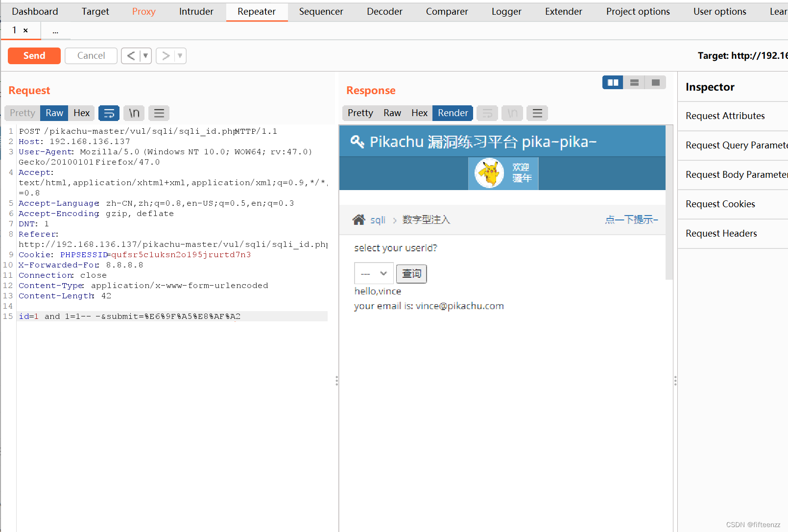Open the Request panel hamburger menu

point(159,113)
